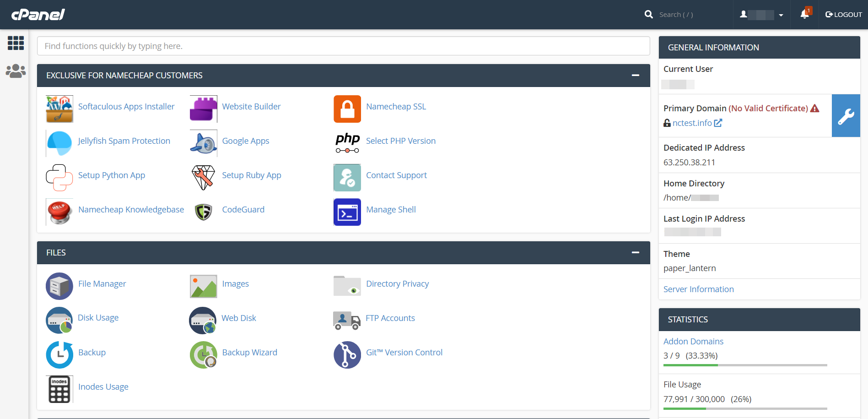
Task: Collapse the Files section
Action: pyautogui.click(x=635, y=252)
